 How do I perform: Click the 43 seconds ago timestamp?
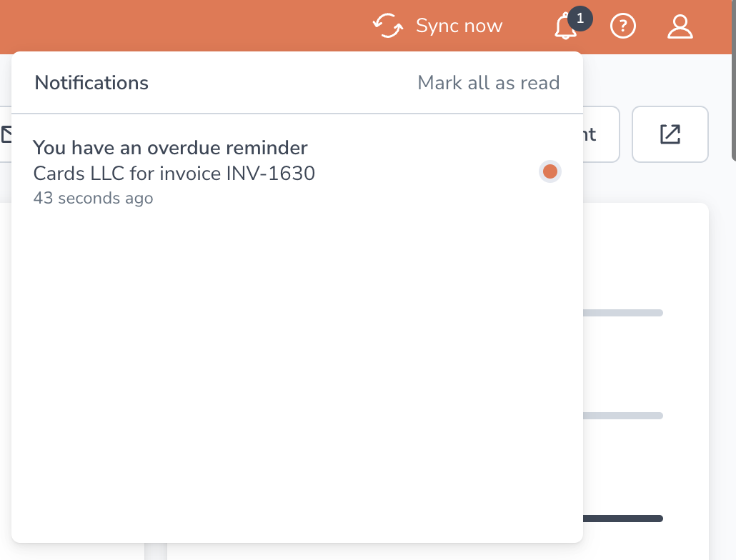(x=93, y=198)
